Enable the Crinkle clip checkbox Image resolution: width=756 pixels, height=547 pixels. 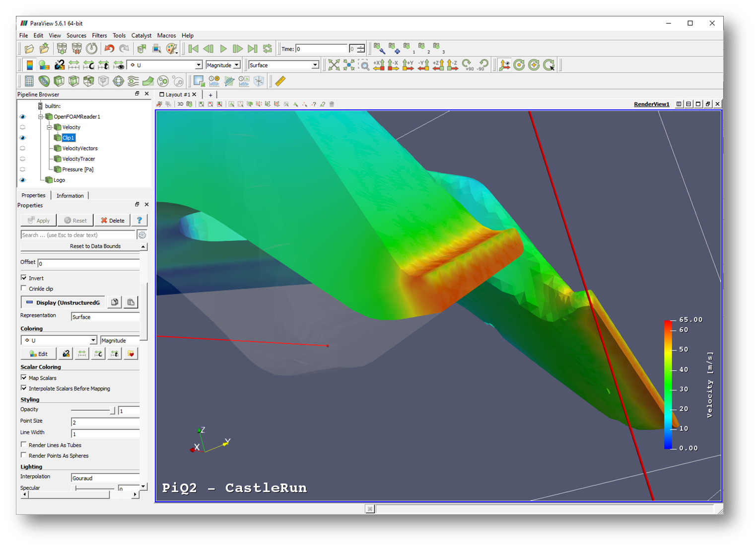[x=24, y=288]
